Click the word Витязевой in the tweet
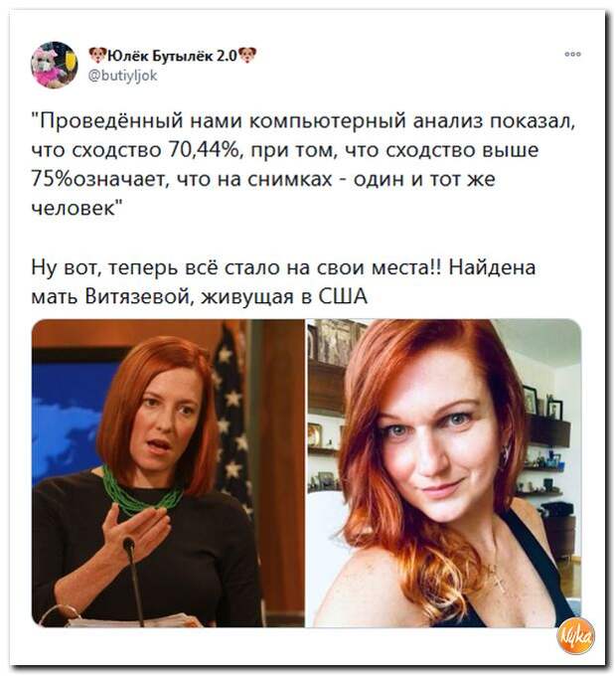The image size is (616, 676). click(x=140, y=296)
